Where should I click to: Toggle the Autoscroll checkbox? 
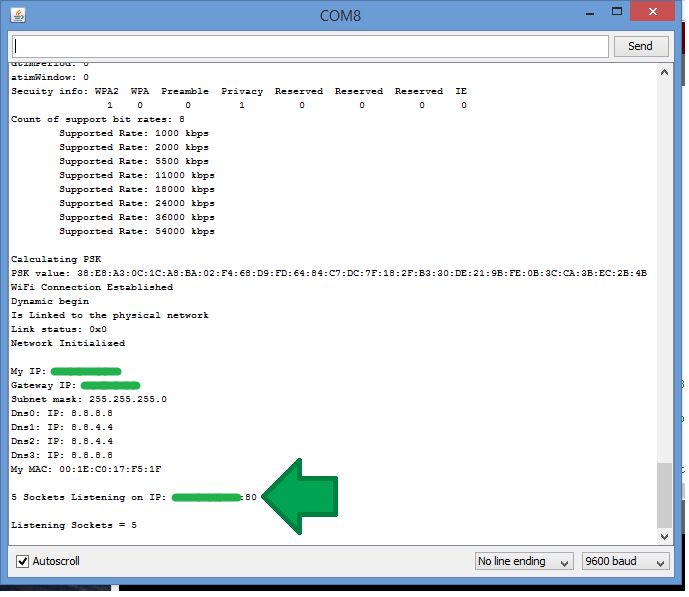22,561
